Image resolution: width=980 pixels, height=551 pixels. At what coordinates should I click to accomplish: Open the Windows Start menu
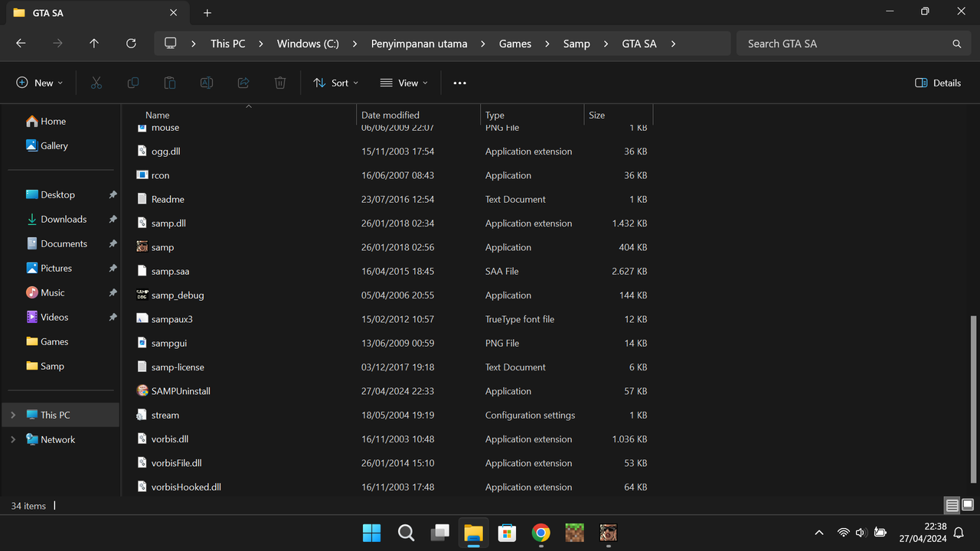coord(371,533)
